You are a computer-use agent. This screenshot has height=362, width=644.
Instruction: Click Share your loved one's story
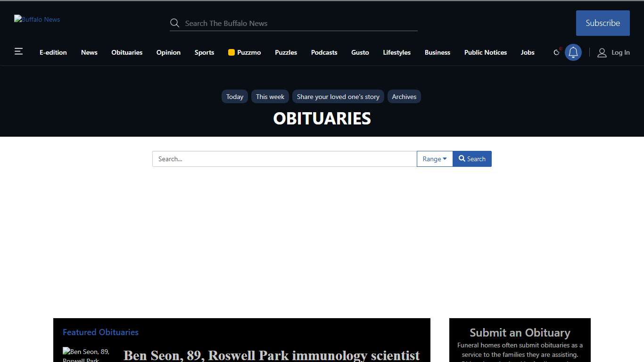(x=338, y=96)
